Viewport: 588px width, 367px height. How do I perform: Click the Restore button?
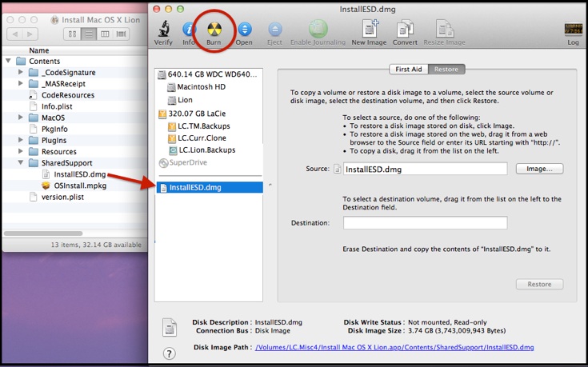[x=539, y=284]
